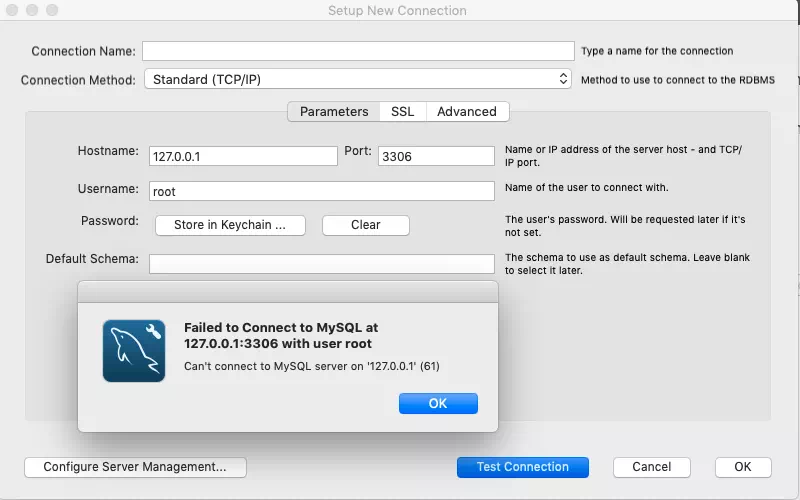
Task: Switch to the Advanced tab
Action: coord(467,111)
